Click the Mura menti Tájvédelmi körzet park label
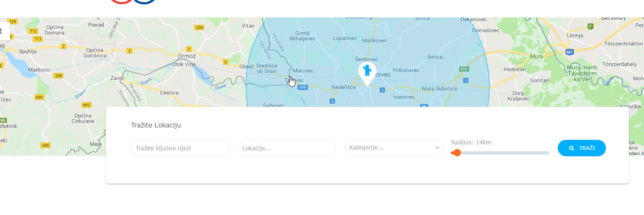This screenshot has height=215, width=644. (582, 73)
